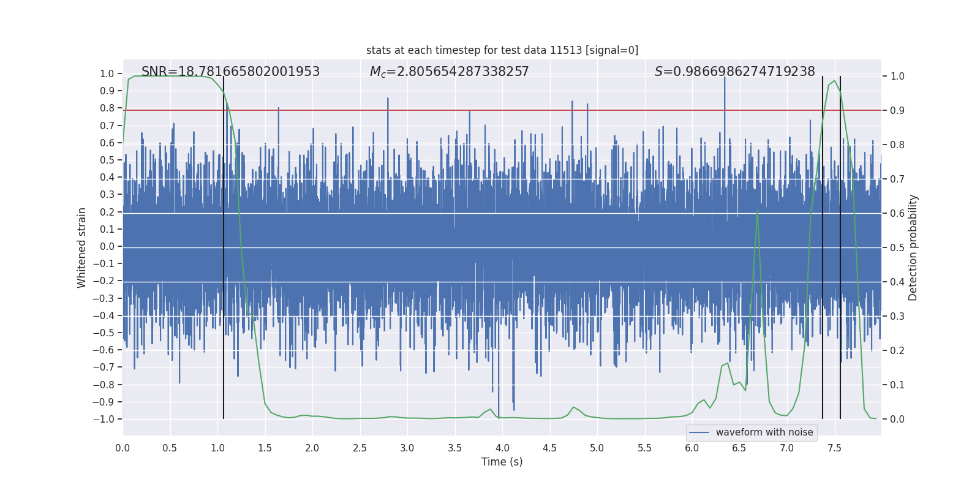Select the SNR=18.781665802001953 annotation
Viewport: 980px width, 490px height.
(230, 72)
